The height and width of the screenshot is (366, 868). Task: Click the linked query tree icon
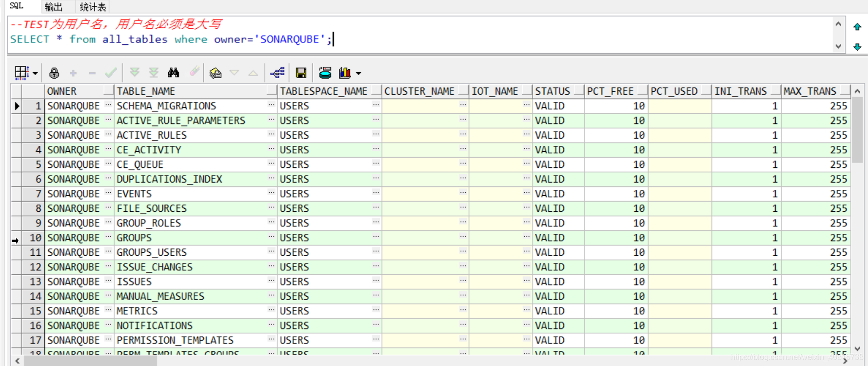click(277, 73)
